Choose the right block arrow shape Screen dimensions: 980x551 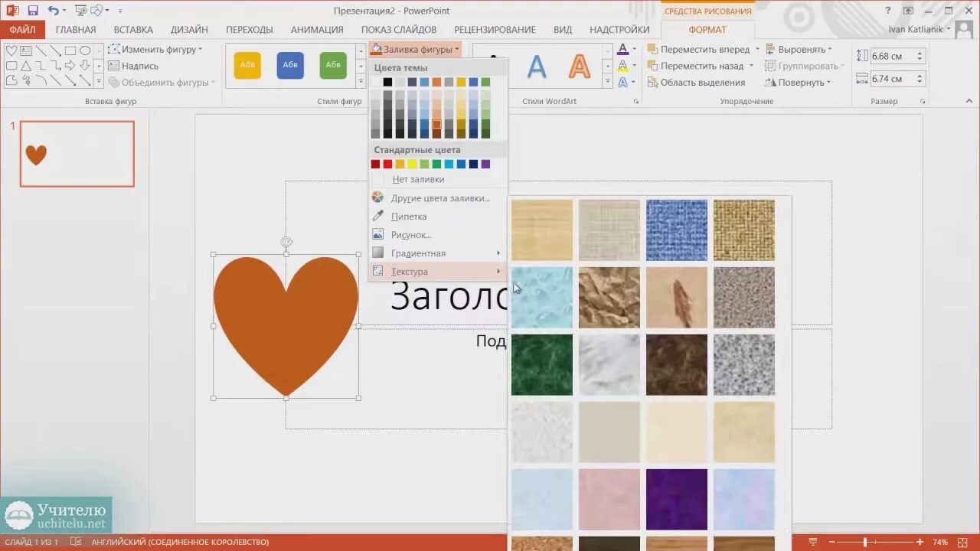tap(70, 65)
